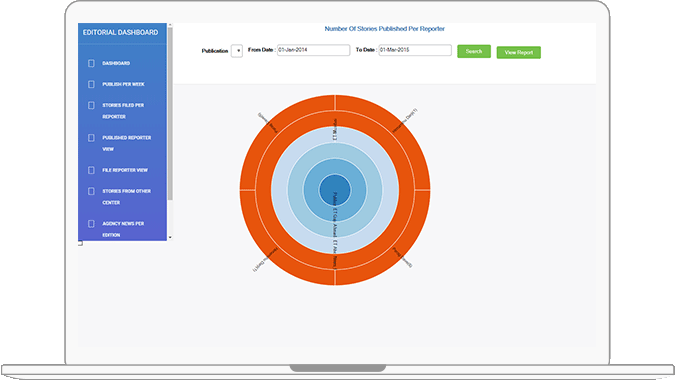
Task: Click the icon beside STORIES FROM OTHER CENTER
Action: point(91,191)
